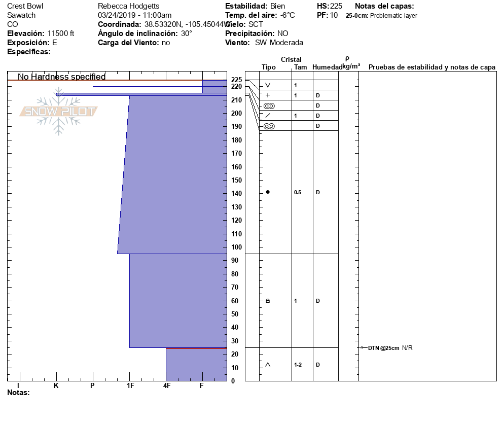
Task: Click the 4F hardness axis label
Action: click(x=166, y=385)
